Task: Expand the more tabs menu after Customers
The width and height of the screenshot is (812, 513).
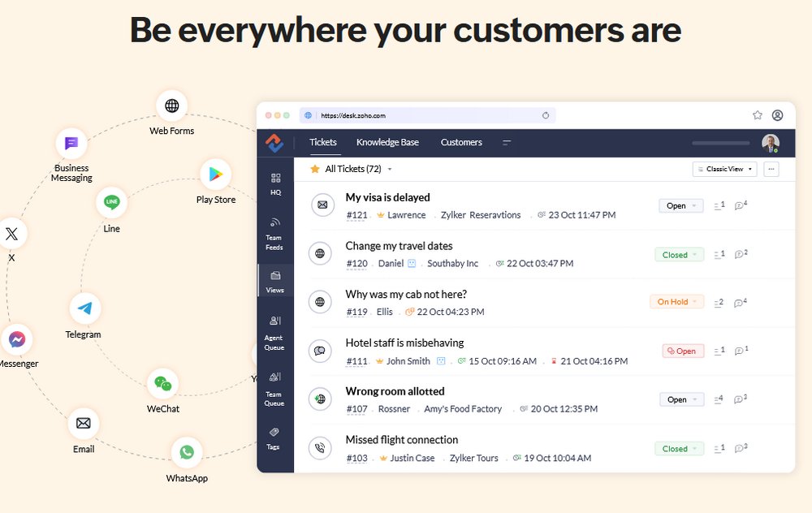Action: pyautogui.click(x=507, y=142)
